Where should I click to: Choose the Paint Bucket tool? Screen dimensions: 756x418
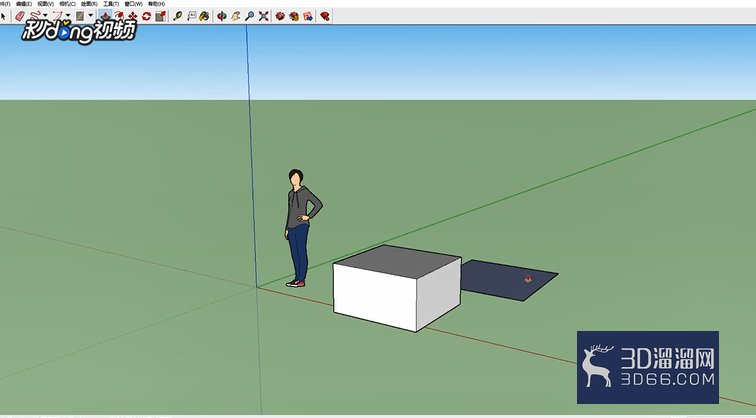204,16
